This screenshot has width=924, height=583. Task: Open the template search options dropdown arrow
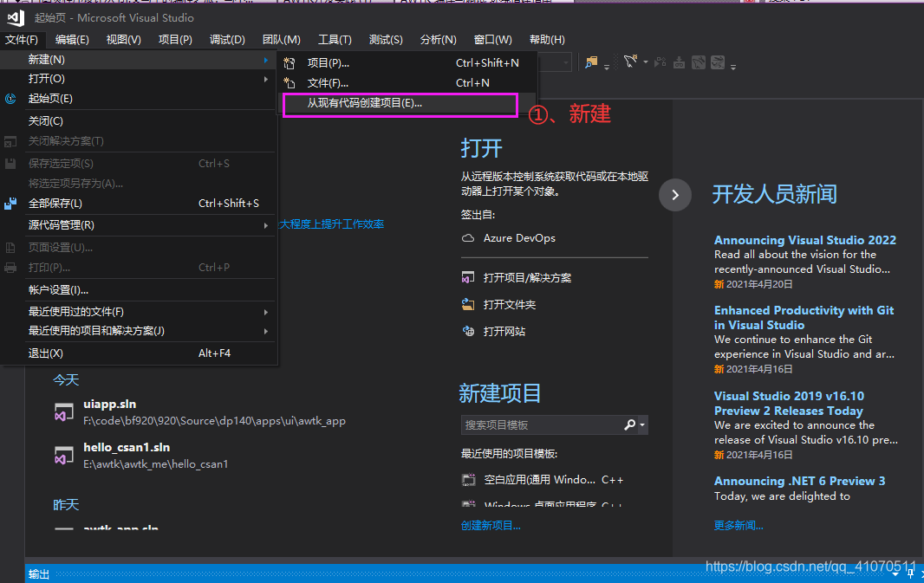pyautogui.click(x=642, y=424)
